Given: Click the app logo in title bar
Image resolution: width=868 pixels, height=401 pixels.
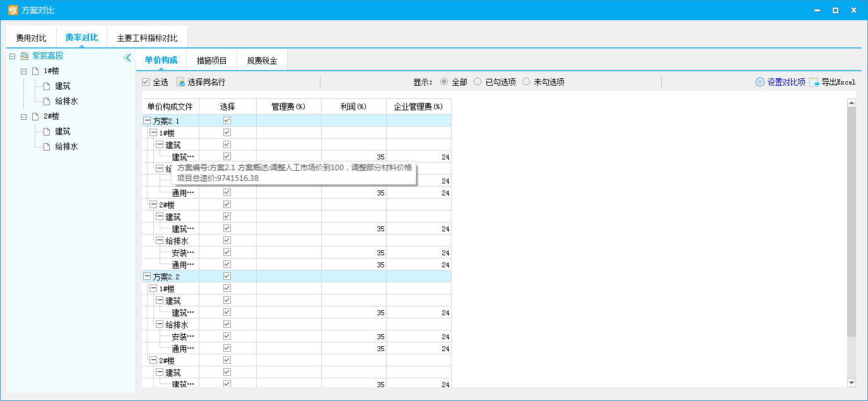Looking at the screenshot, I should click(x=13, y=10).
